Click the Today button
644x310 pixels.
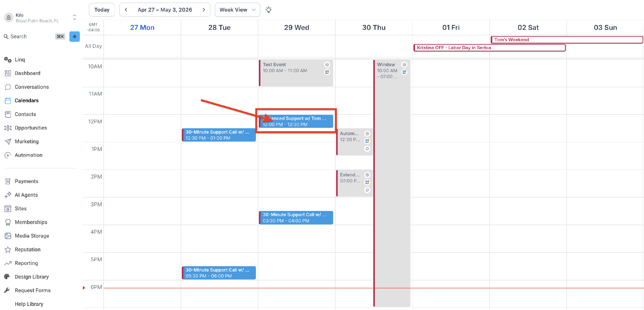(x=102, y=10)
